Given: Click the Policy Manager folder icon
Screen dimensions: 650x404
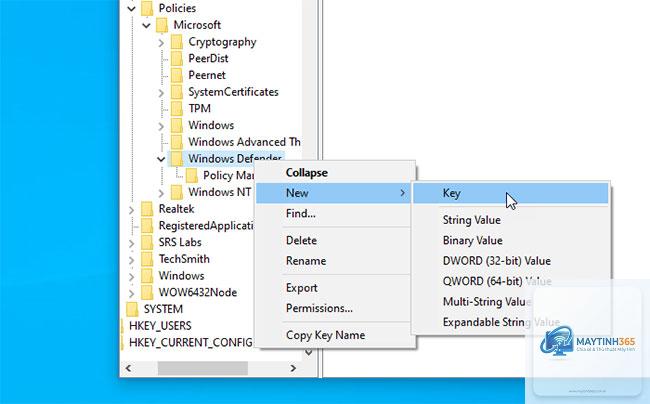Looking at the screenshot, I should pyautogui.click(x=192, y=175).
